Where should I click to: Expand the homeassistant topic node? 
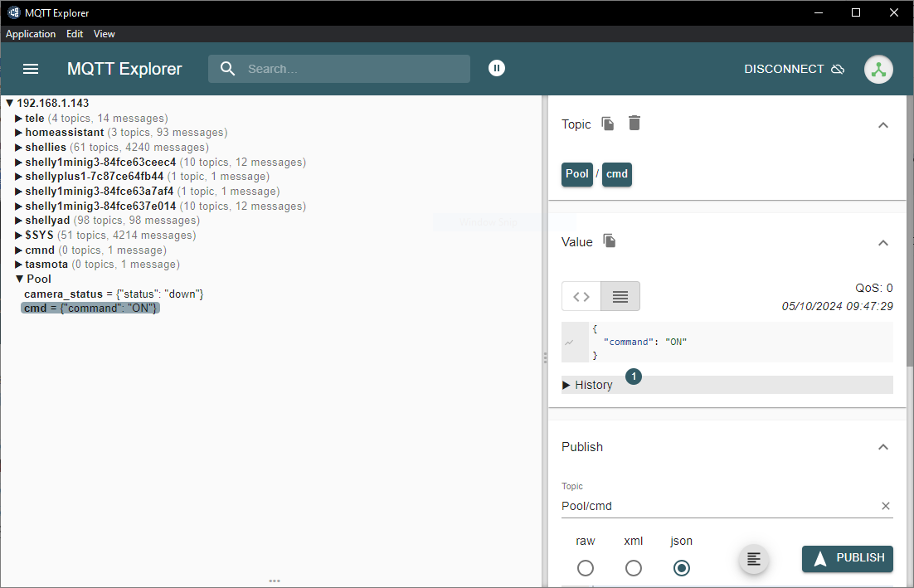point(18,133)
